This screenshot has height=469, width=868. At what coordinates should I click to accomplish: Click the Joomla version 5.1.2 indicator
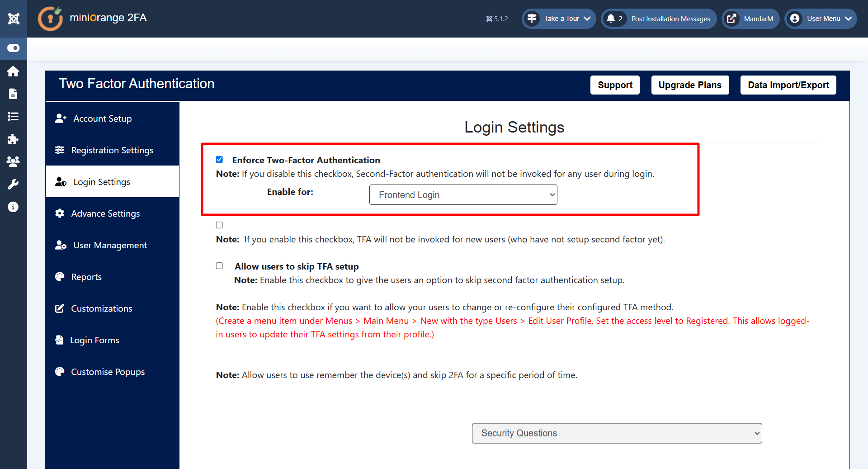(497, 19)
